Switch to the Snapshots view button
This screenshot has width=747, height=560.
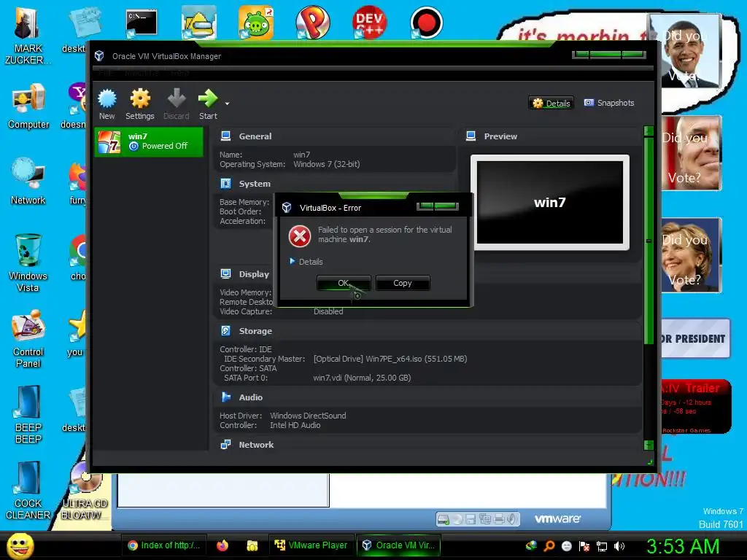[x=609, y=103]
